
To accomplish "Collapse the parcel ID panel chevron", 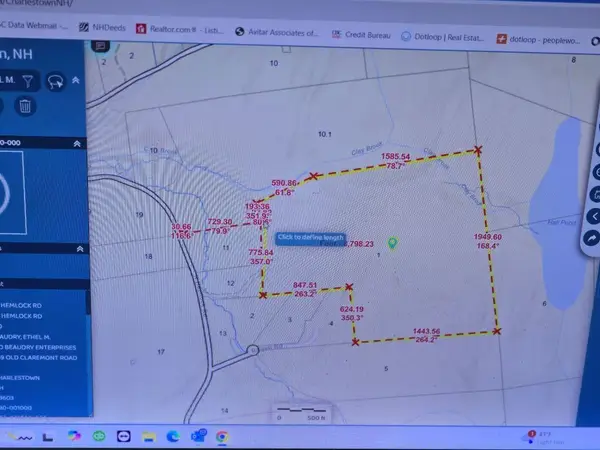I will [x=78, y=143].
